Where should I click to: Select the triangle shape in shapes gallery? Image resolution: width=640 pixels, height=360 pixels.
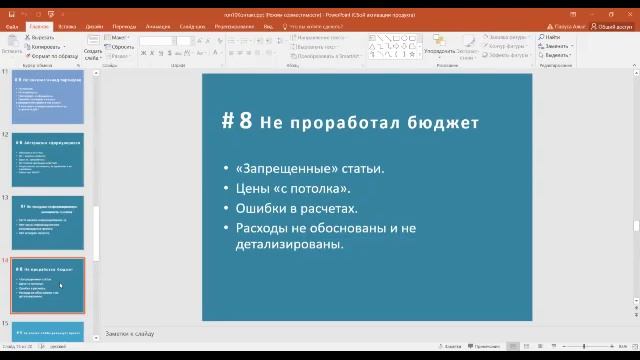tap(372, 46)
